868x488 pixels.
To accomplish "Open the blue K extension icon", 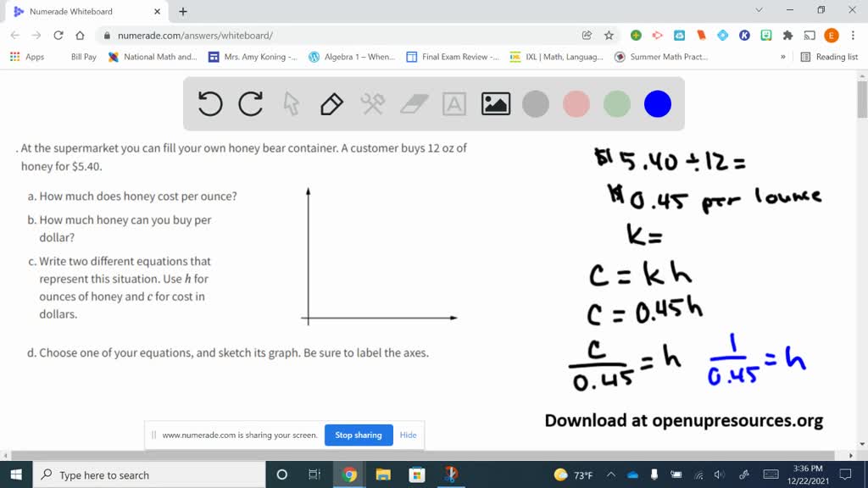I will [x=744, y=36].
